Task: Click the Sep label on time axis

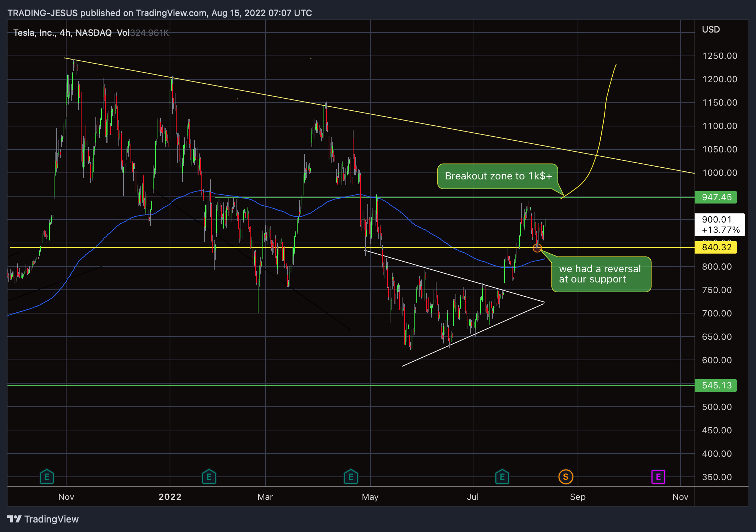Action: pos(578,497)
